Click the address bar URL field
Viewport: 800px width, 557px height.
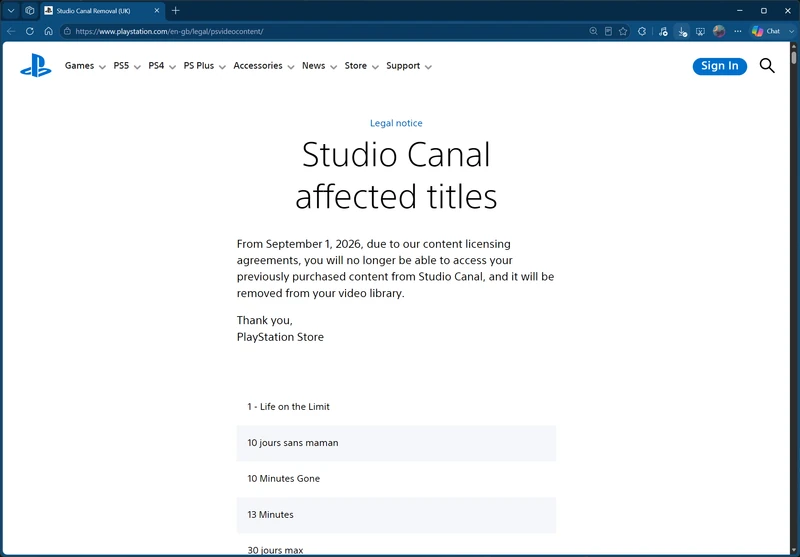tap(327, 31)
